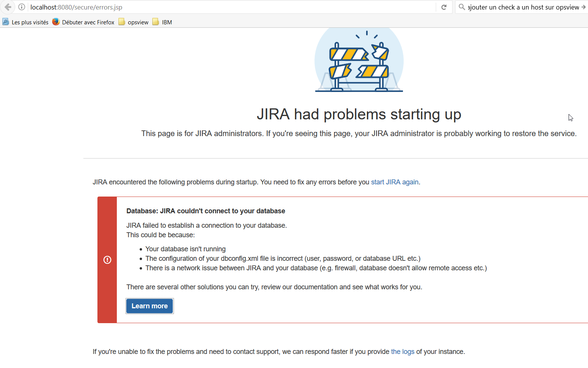Image resolution: width=588 pixels, height=368 pixels.
Task: Click the network issue bullet text
Action: coord(316,268)
